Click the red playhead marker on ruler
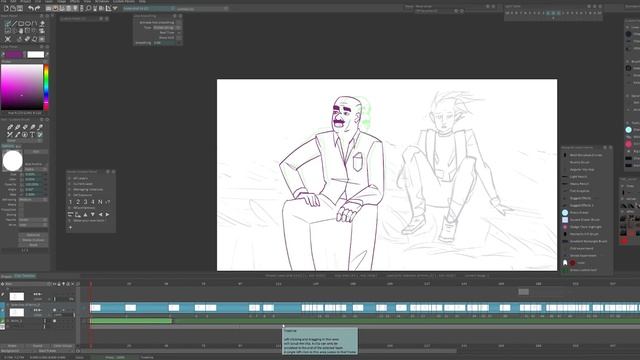The width and height of the screenshot is (640, 360). (91, 283)
